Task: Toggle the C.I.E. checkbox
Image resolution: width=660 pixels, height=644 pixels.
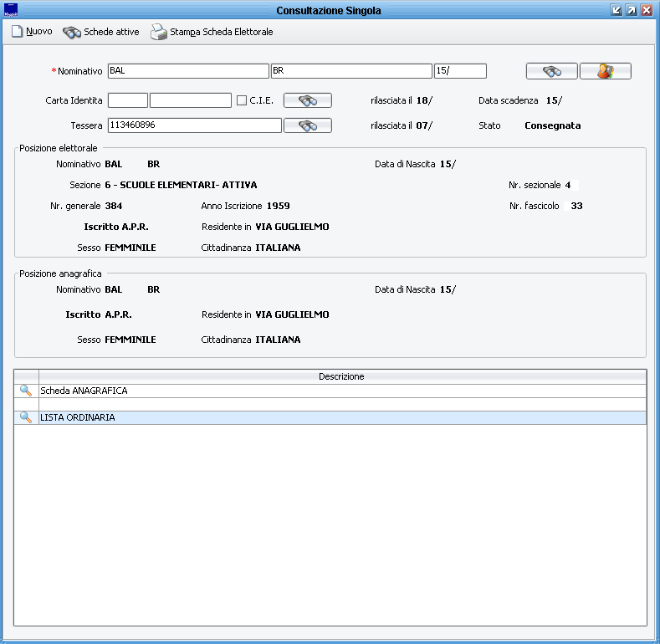Action: click(x=242, y=100)
